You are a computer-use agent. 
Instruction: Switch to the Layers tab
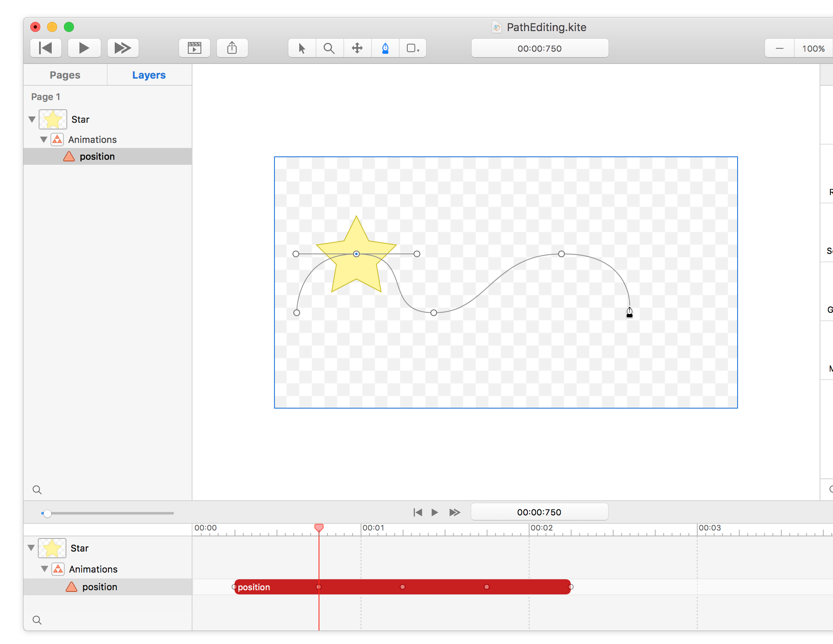click(149, 75)
